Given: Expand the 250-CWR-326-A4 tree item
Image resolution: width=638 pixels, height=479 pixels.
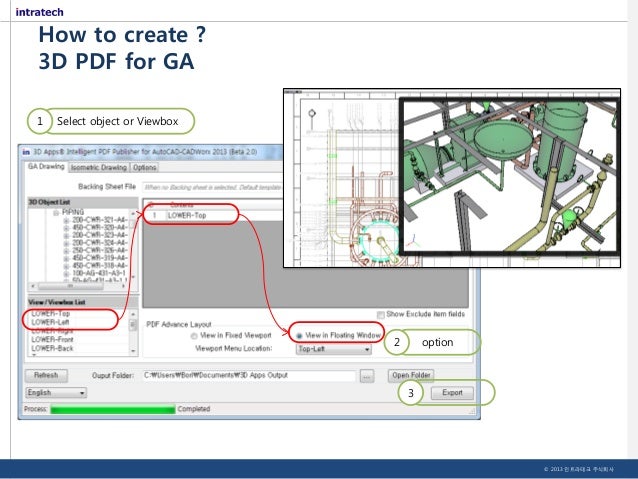Looking at the screenshot, I should [66, 250].
